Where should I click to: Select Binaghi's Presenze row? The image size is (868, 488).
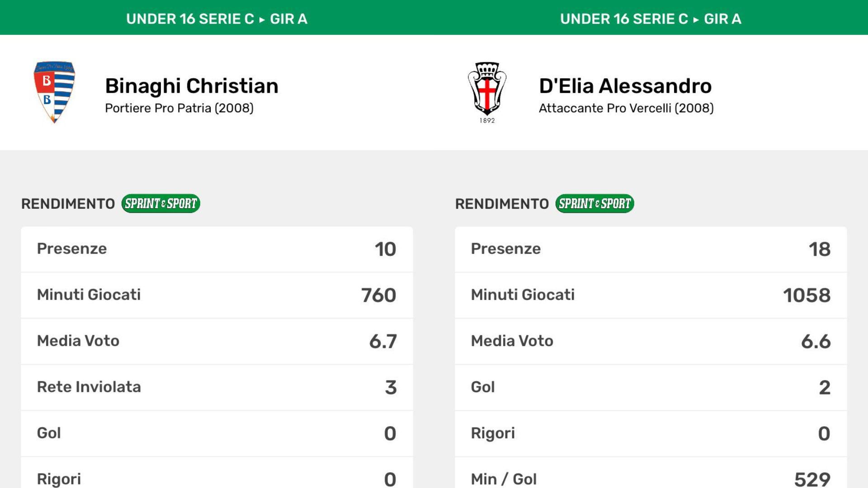point(217,249)
